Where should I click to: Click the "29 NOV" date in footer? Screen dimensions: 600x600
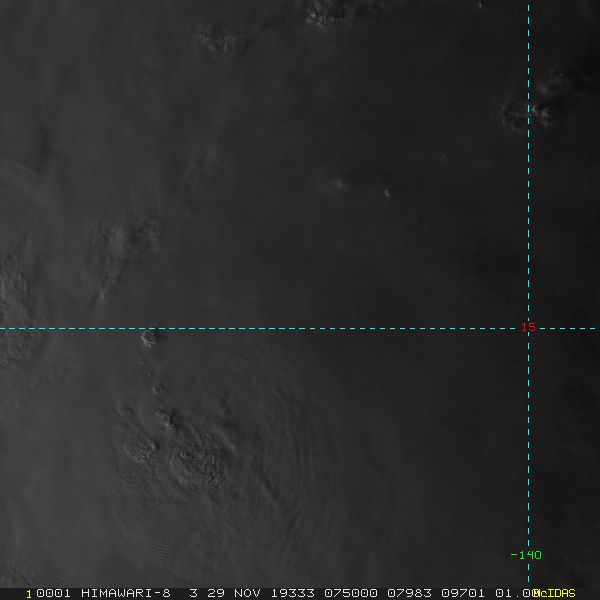[234, 593]
